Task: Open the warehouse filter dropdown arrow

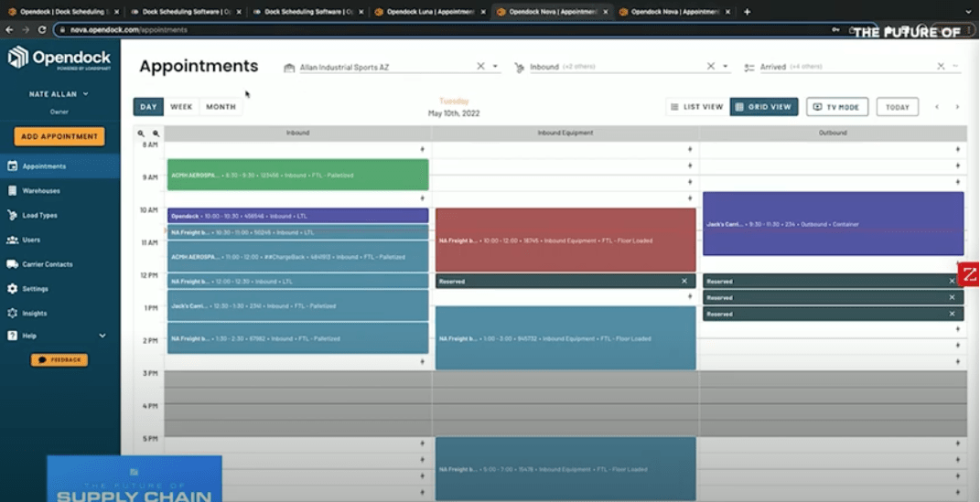Action: 495,66
